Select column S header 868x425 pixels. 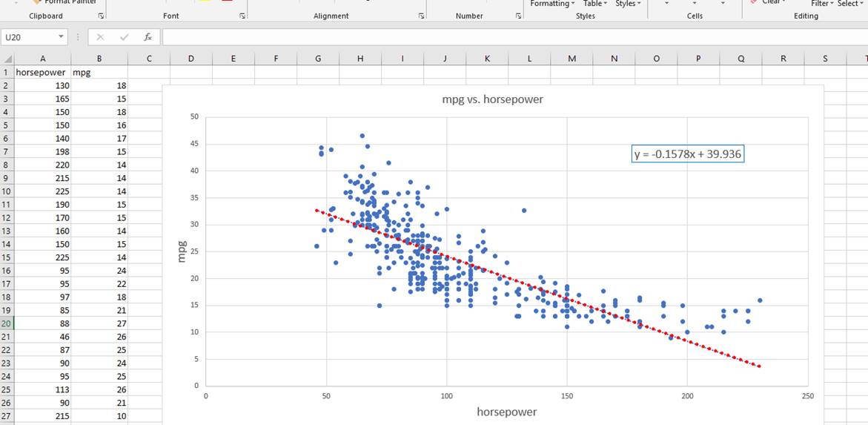point(825,59)
